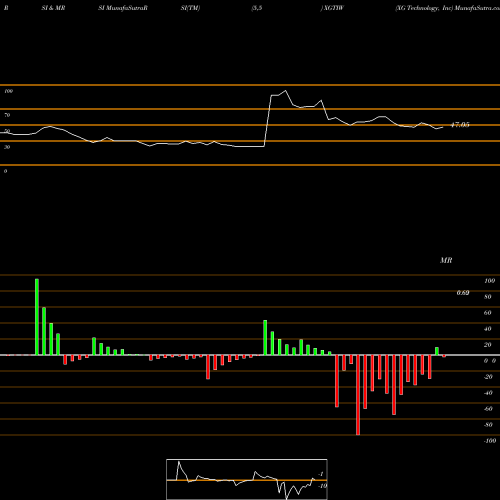The width and height of the screenshot is (500, 500).
Task: Click the MR axis label 80
Action: tap(488, 297)
